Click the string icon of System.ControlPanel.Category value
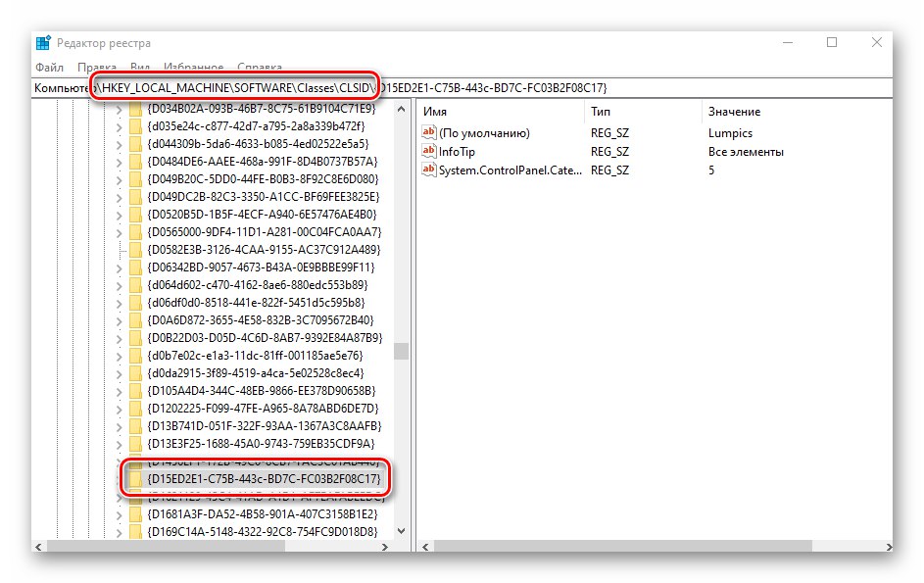Image resolution: width=924 pixels, height=583 pixels. (429, 170)
